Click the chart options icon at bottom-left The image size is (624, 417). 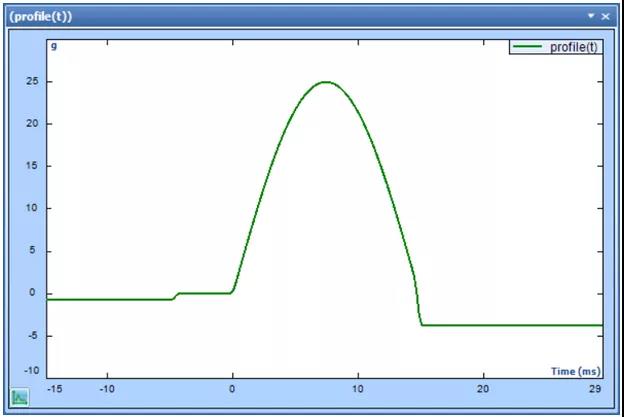20,397
